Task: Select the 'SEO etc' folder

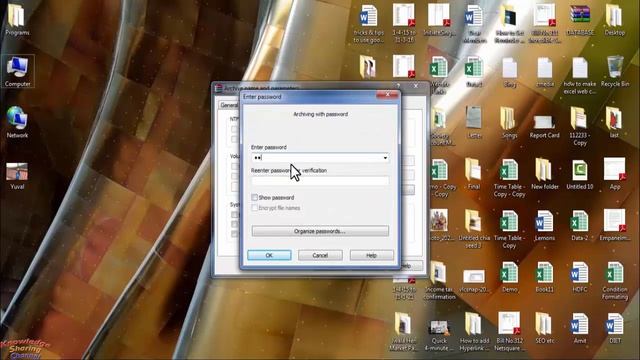Action: coord(544,328)
